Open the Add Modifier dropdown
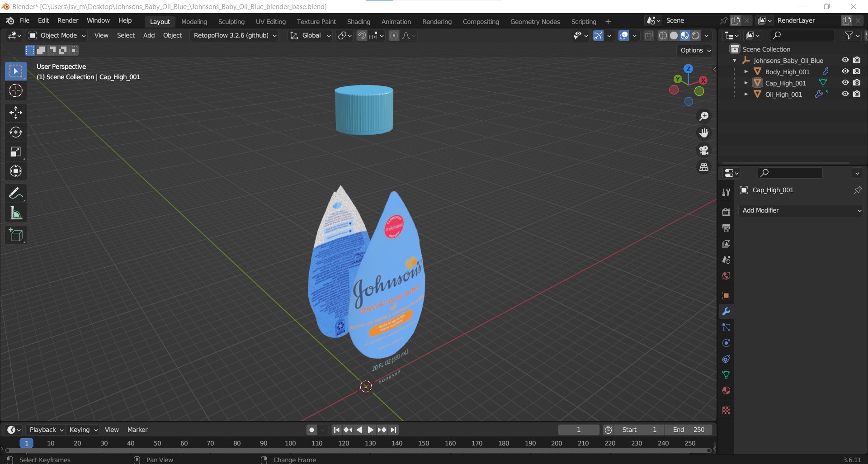This screenshot has height=464, width=868. [x=801, y=211]
